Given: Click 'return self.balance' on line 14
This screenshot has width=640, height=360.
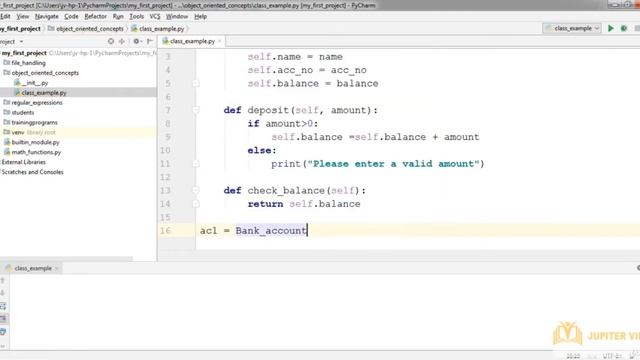Looking at the screenshot, I should (304, 204).
